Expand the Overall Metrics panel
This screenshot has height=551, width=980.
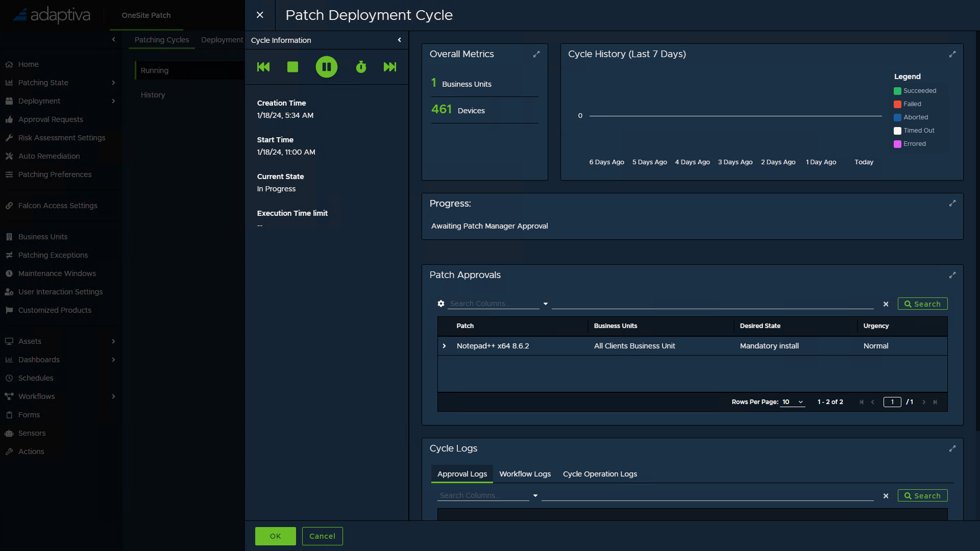pyautogui.click(x=536, y=54)
